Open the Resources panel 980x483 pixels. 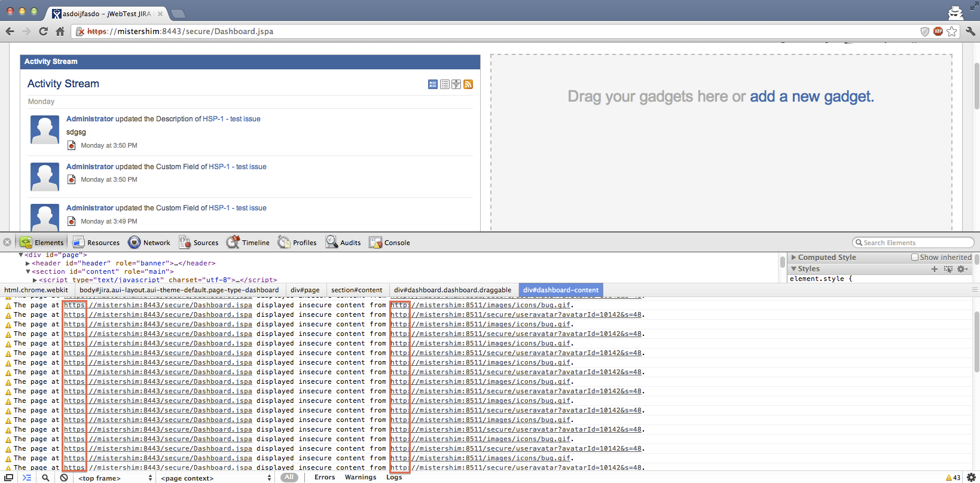click(96, 243)
